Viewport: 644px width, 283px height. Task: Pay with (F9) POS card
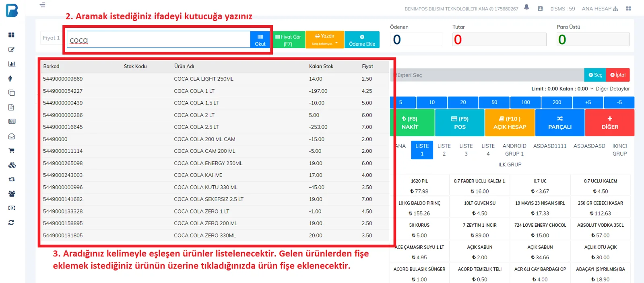pyautogui.click(x=460, y=123)
